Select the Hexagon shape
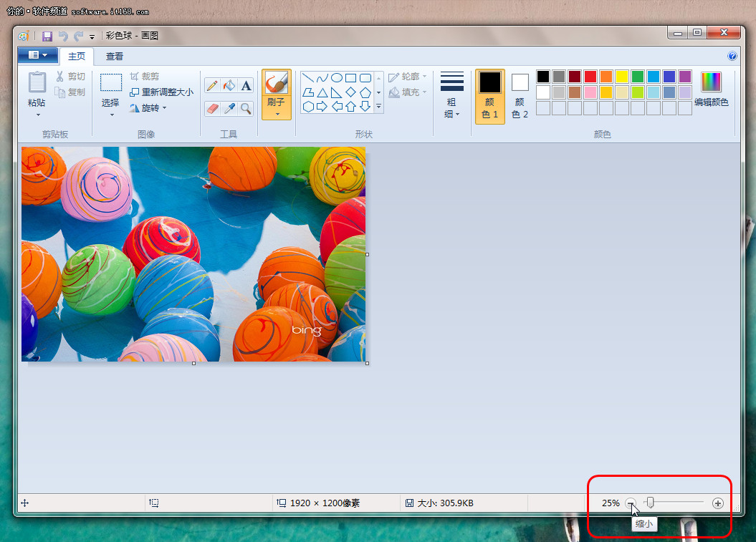The image size is (756, 542). tap(309, 107)
